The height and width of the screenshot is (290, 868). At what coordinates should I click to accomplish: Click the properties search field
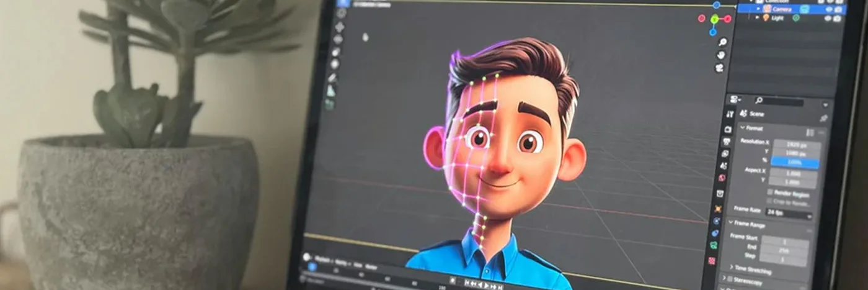click(x=779, y=101)
